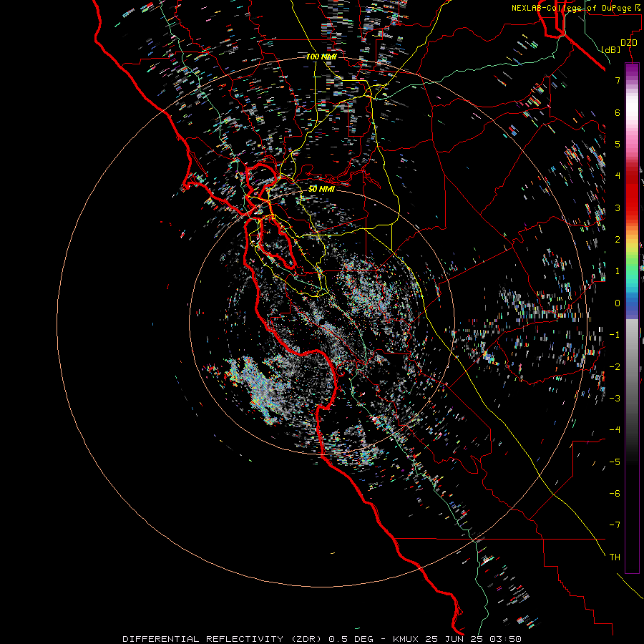Select the -2 dB scale label
Image resolution: width=644 pixels, height=644 pixels.
pos(615,367)
